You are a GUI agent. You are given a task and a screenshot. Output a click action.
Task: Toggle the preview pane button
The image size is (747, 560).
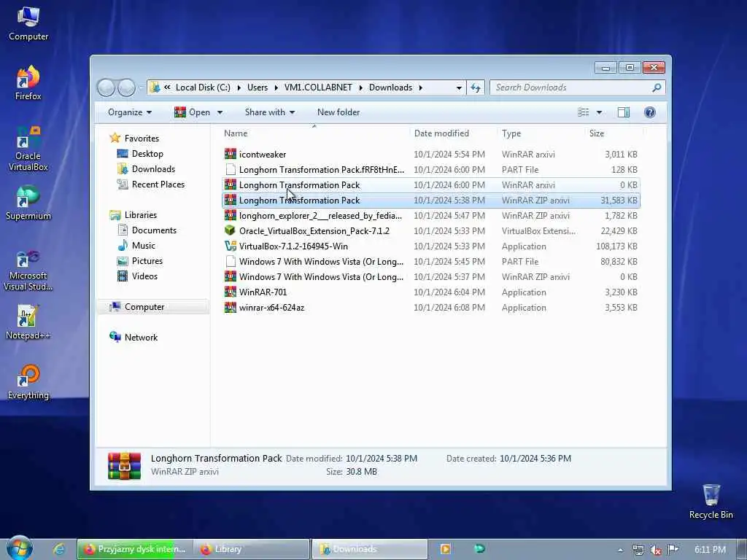coord(624,112)
